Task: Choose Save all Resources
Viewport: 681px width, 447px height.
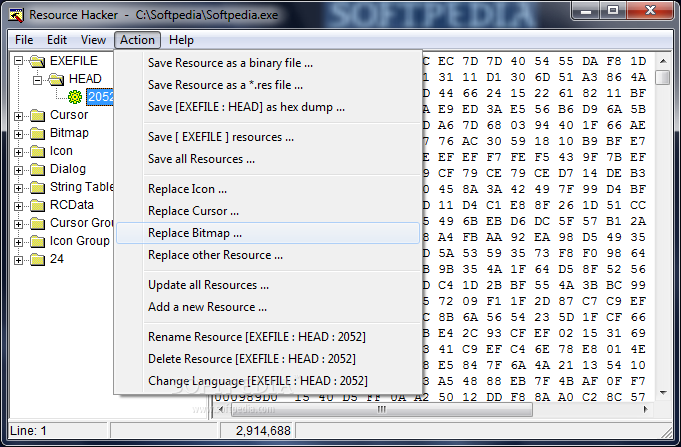Action: click(x=268, y=159)
